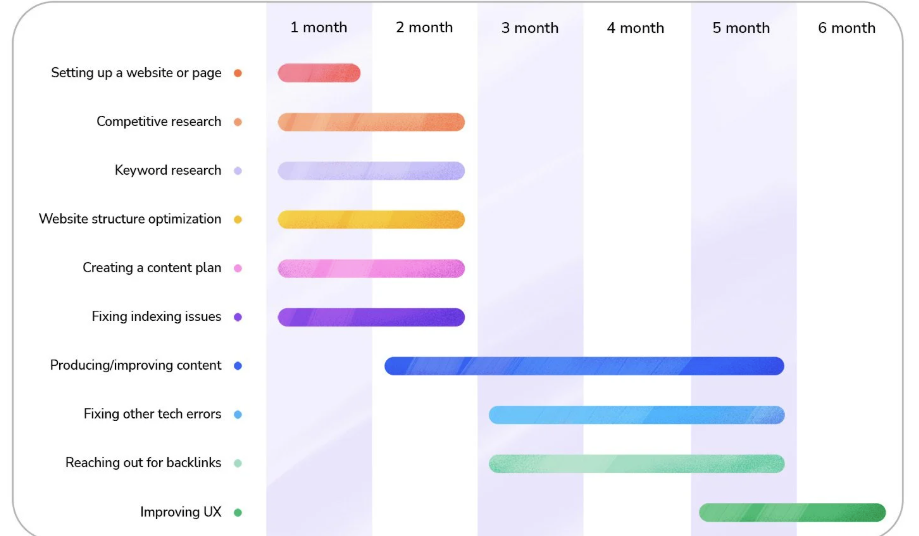Click the light blue Fixing other tech errors bar

click(x=636, y=414)
